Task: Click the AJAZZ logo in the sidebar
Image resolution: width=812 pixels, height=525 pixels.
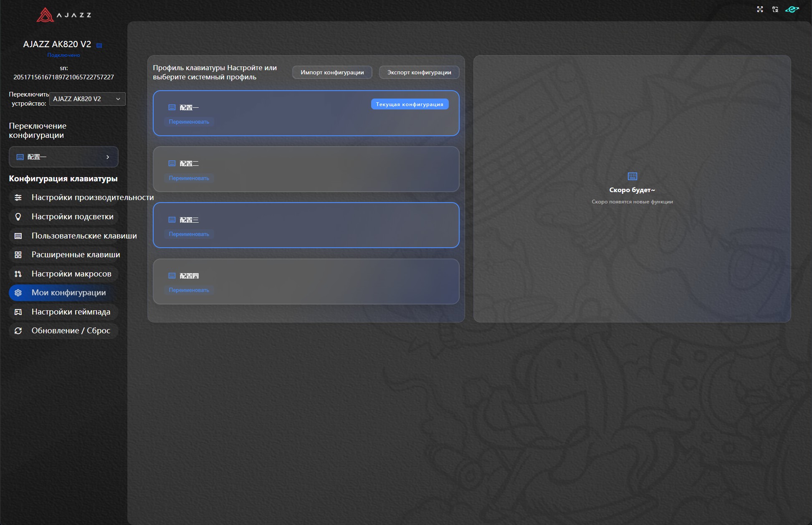Action: click(x=64, y=15)
